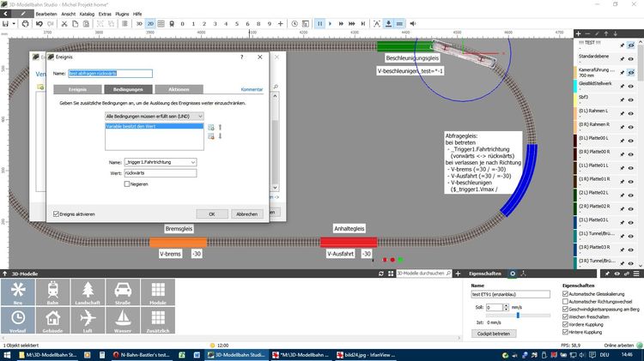Click the Wert input field with rückwärts
The width and height of the screenshot is (644, 361).
(161, 173)
